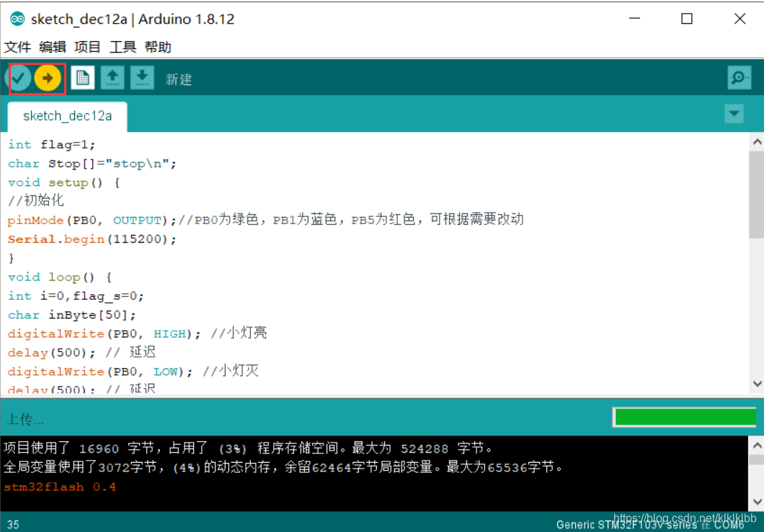Viewport: 764px width, 532px height.
Task: Click the 'Generic STM32F103V series' board label
Action: pos(626,525)
